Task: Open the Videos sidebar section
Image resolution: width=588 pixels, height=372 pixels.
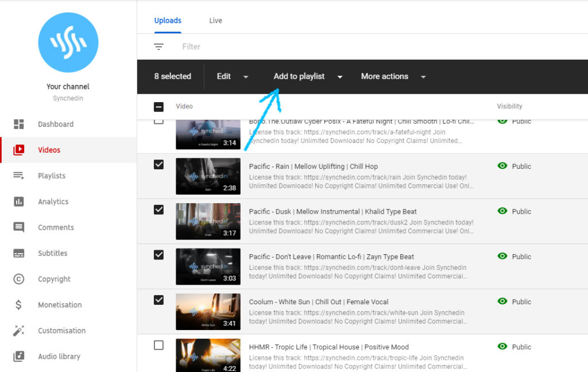Action: (x=49, y=150)
